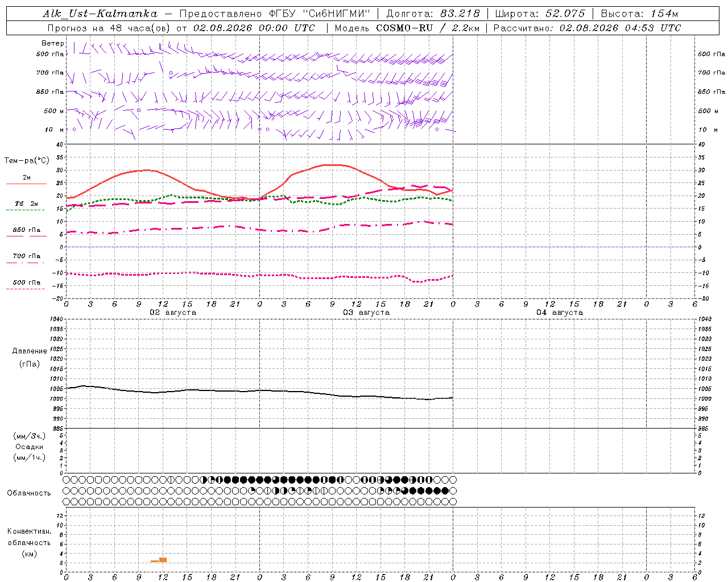
Task: Select the 02 августа date label
Action: 173,312
